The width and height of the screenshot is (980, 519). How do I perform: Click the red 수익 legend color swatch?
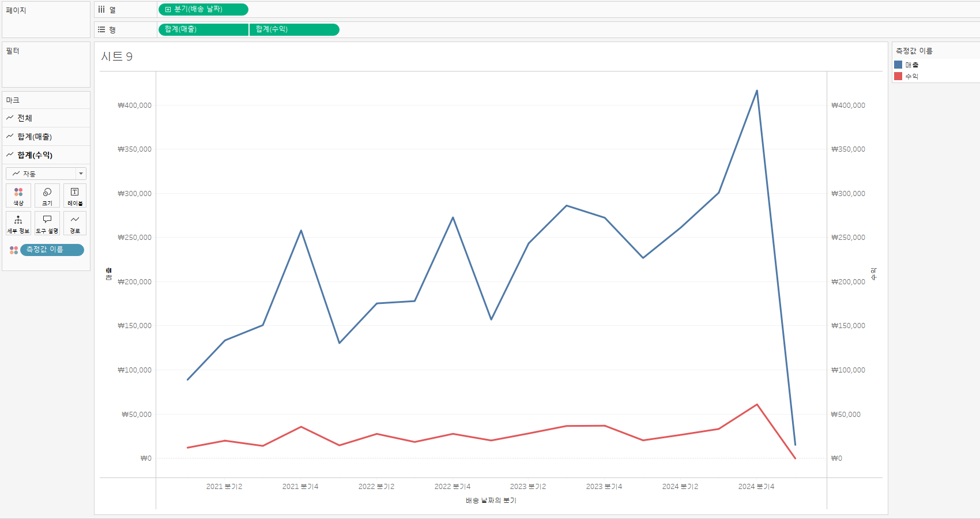pyautogui.click(x=898, y=76)
